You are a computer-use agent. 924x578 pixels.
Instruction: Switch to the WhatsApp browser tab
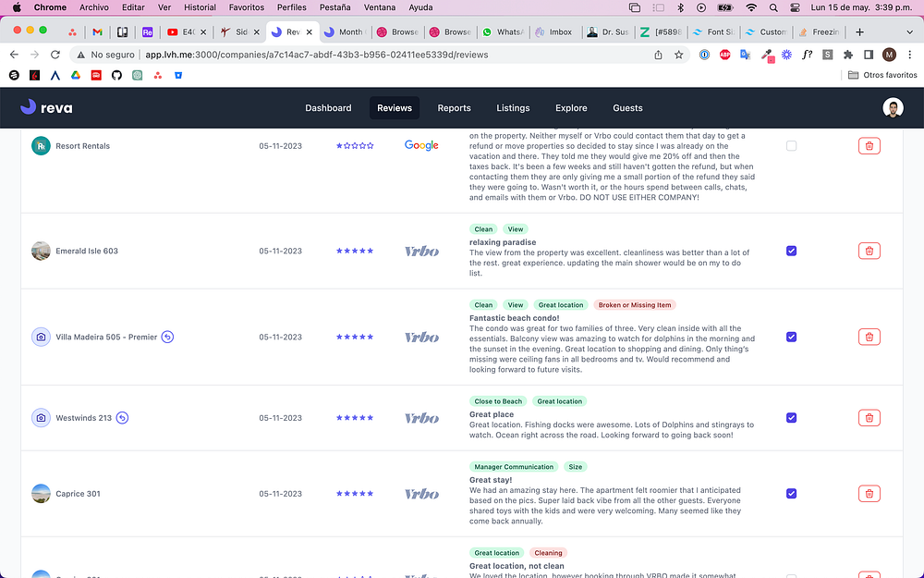pyautogui.click(x=503, y=31)
